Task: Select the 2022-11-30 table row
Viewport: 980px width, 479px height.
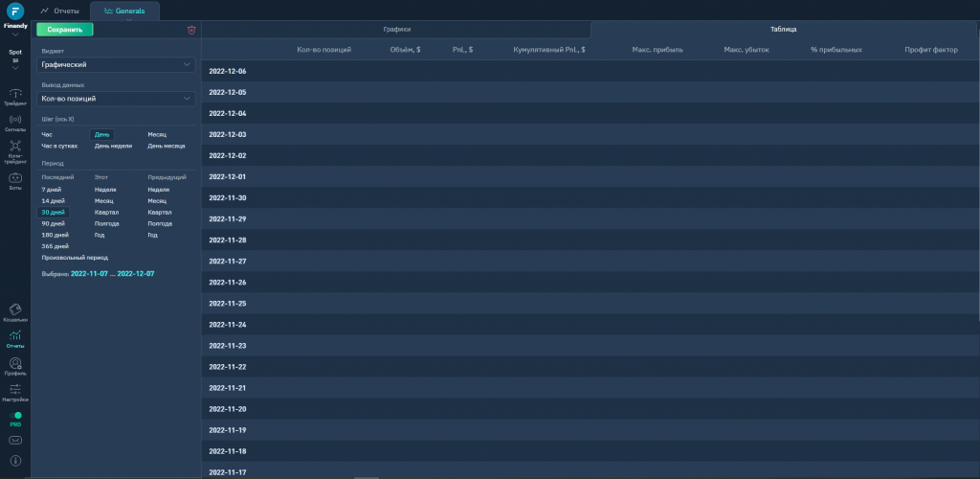Action: (x=589, y=197)
